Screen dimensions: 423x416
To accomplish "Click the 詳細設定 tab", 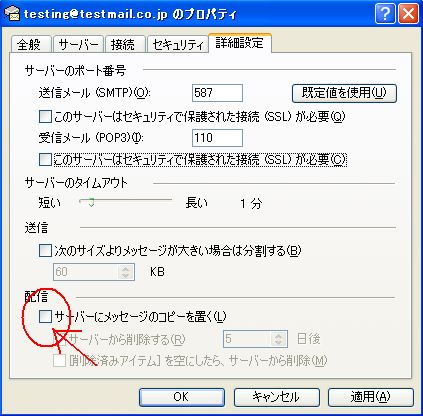I will (x=240, y=43).
